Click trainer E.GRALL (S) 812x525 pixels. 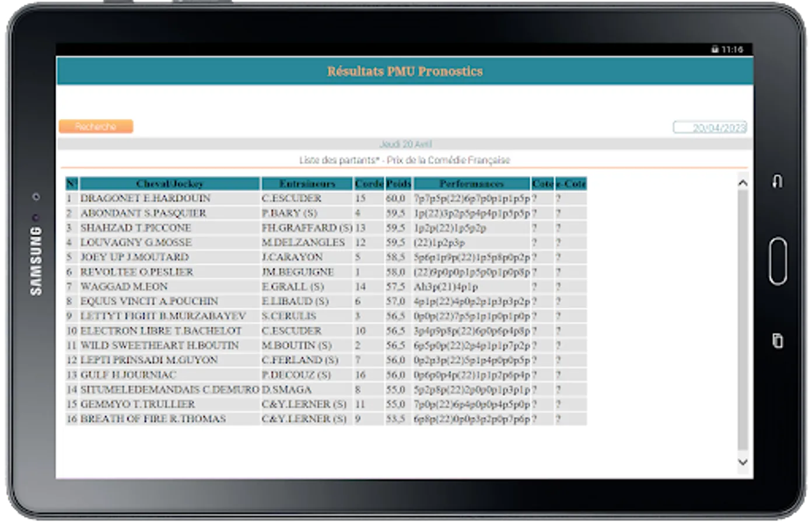(293, 286)
